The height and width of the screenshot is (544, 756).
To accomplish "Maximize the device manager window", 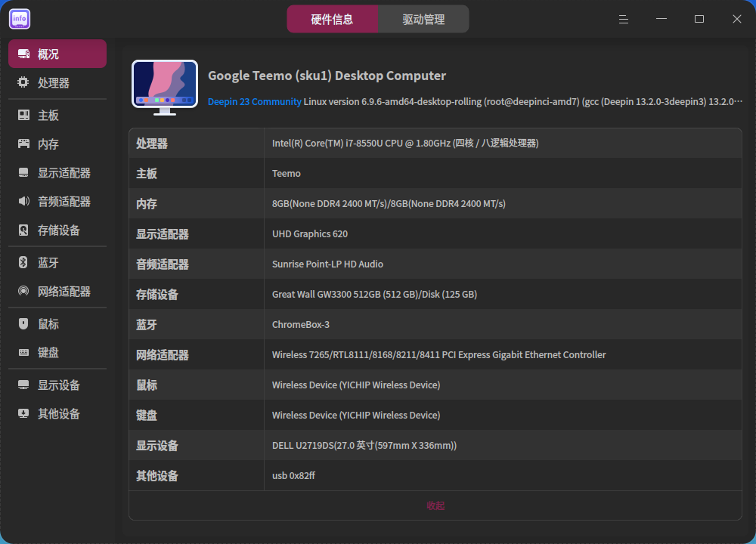I will click(699, 19).
